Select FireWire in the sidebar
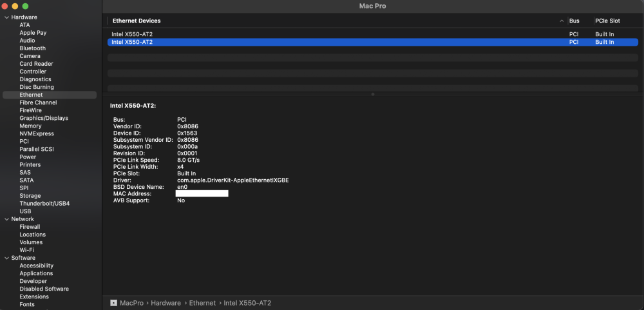This screenshot has height=310, width=644. coord(30,110)
